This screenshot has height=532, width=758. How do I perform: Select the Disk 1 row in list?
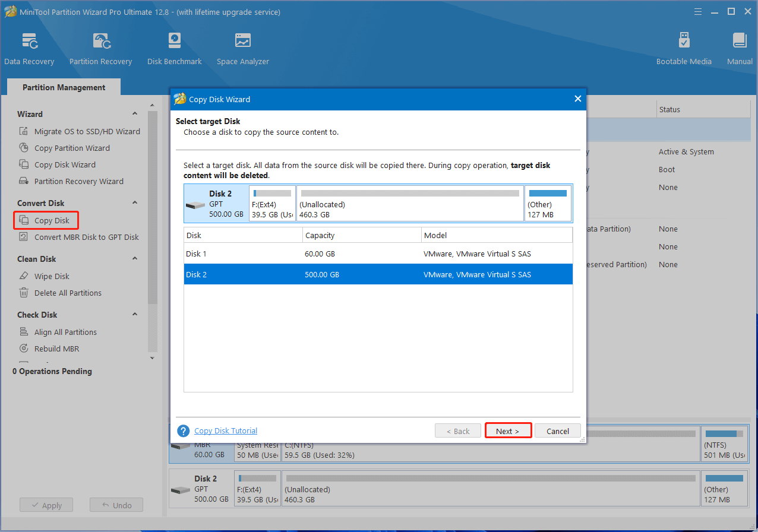coord(378,254)
